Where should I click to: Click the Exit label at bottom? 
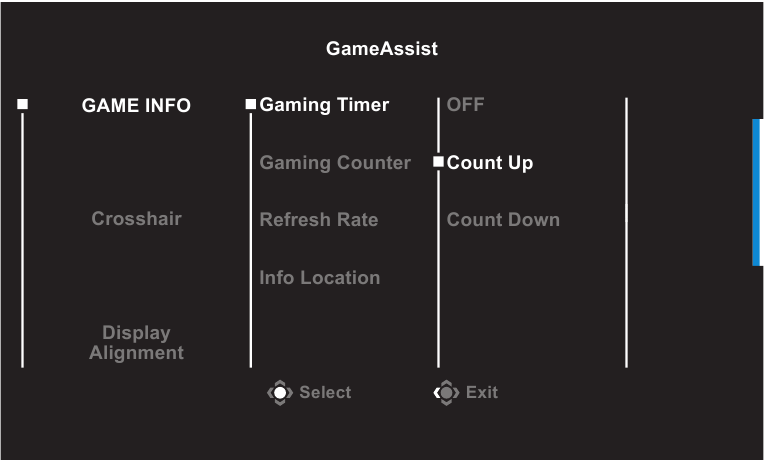pyautogui.click(x=481, y=393)
